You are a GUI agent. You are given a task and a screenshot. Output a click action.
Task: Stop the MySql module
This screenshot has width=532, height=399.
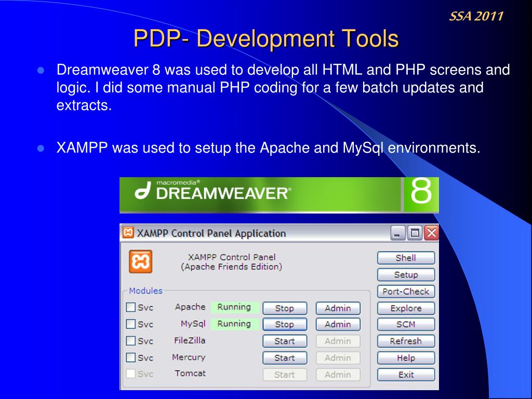point(285,324)
